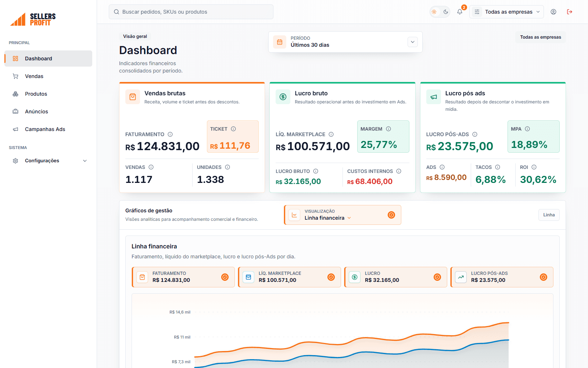Switch to dark mode moon icon

tap(446, 12)
